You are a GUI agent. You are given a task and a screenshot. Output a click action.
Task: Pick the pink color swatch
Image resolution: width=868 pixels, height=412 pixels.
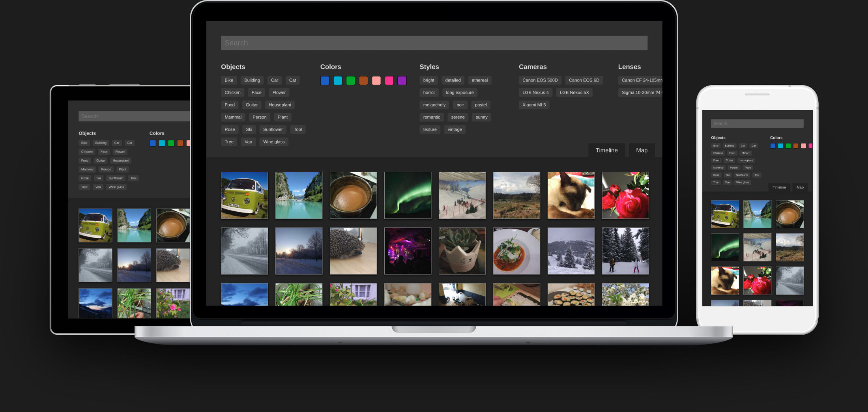coord(389,80)
